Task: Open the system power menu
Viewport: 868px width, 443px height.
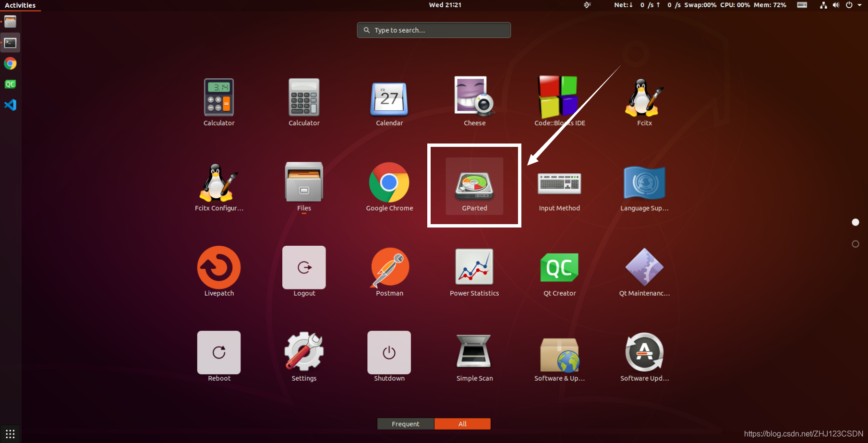Action: pos(853,5)
